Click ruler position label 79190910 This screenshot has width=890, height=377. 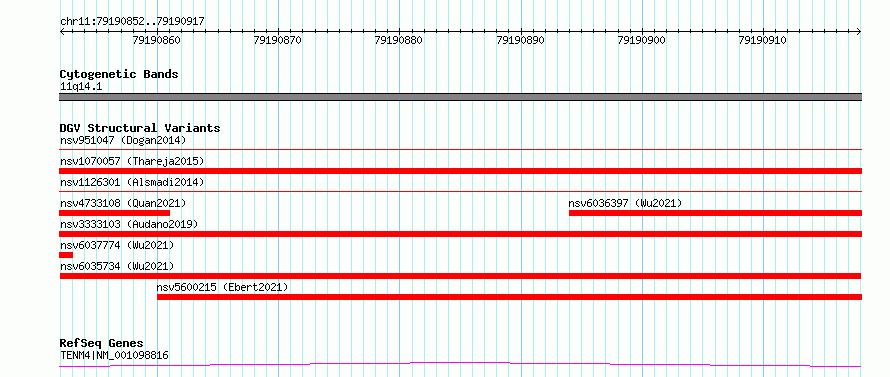point(763,40)
